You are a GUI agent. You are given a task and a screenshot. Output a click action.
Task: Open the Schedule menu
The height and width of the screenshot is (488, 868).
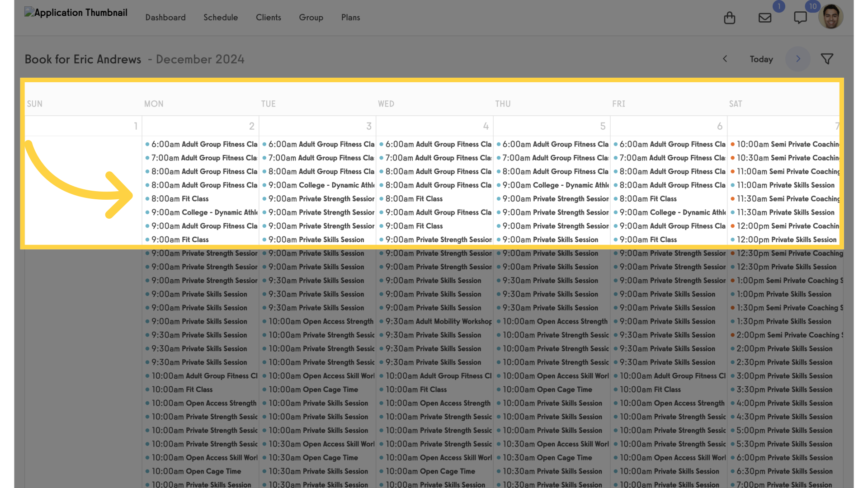point(221,17)
